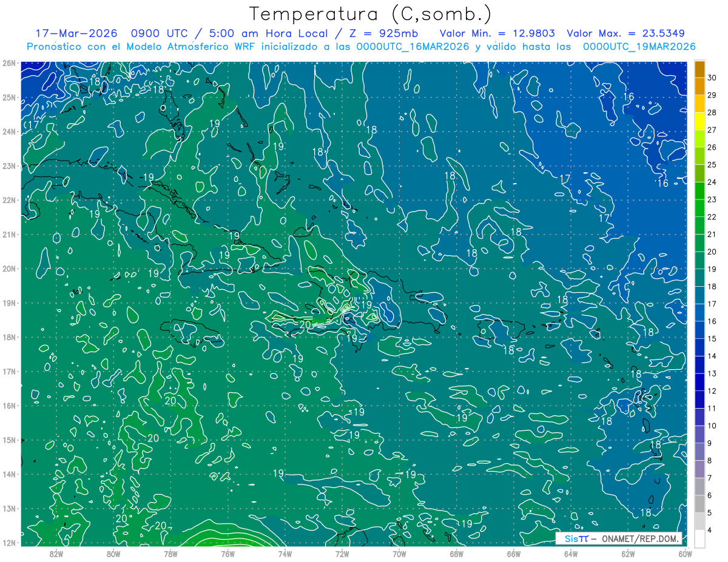Viewport: 728px width, 562px height.
Task: Click the 17N latitude axis label
Action: (9, 372)
